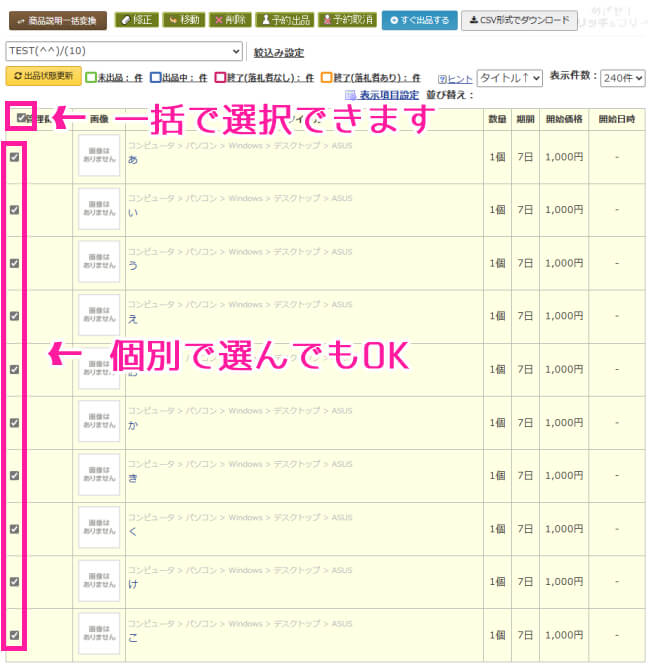Click the 商品説明一括変換 button
Screen dimensions: 650x667
tap(57, 20)
